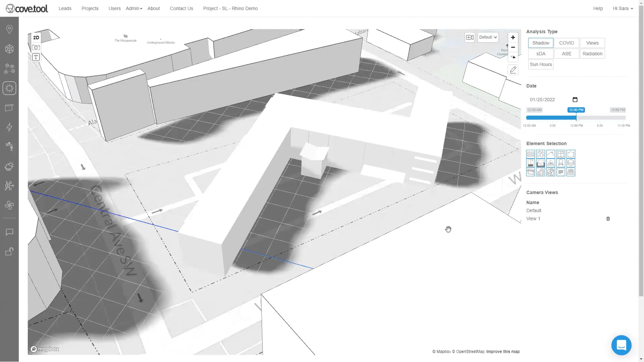Click the time-of-day slider handle
This screenshot has width=644, height=362.
(x=576, y=117)
